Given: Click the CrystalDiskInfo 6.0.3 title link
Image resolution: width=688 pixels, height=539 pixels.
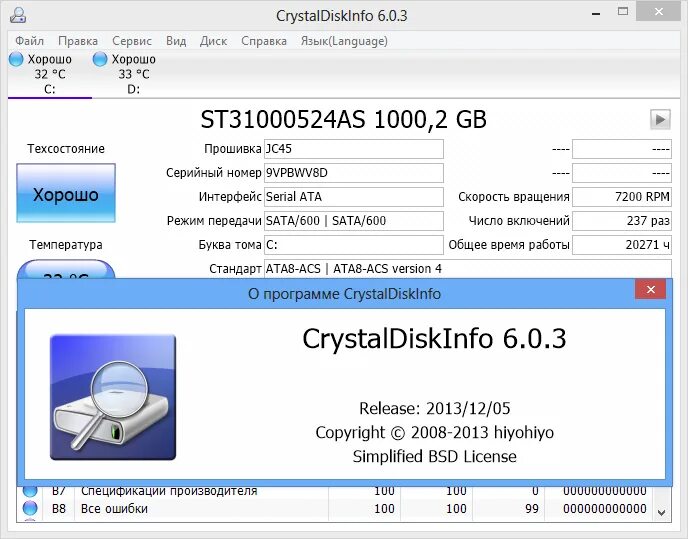Looking at the screenshot, I should point(434,338).
